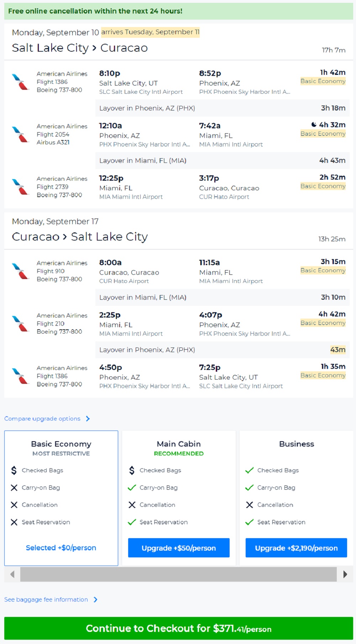Click American Airlines logo for Flight 2739

click(x=20, y=187)
